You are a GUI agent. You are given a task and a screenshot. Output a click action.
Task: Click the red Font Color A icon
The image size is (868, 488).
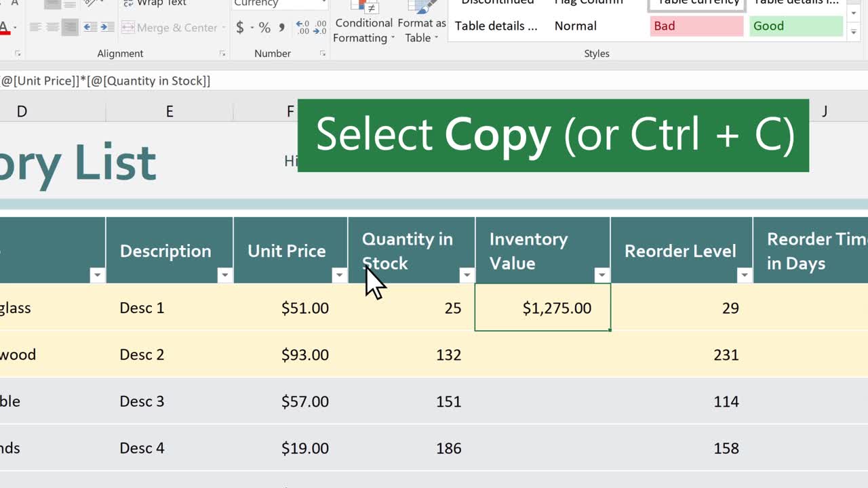click(4, 28)
